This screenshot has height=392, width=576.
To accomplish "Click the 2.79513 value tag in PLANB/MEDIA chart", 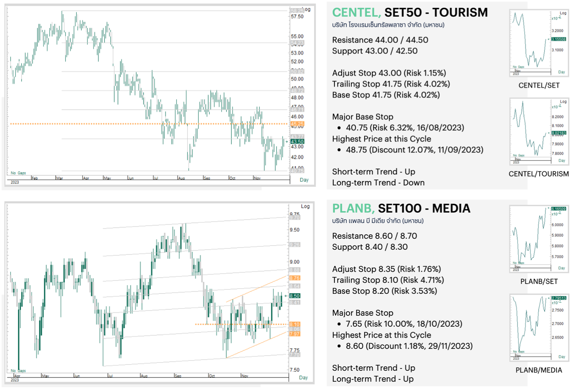I will pos(558,298).
